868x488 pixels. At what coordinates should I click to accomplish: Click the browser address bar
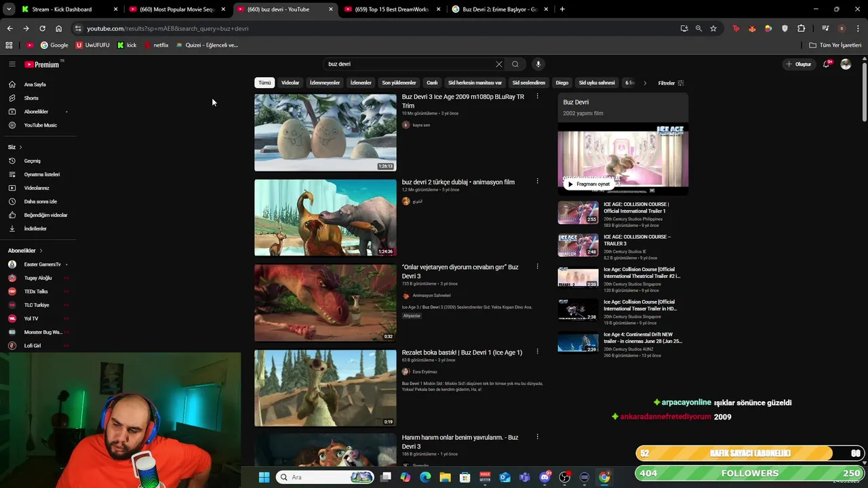380,28
